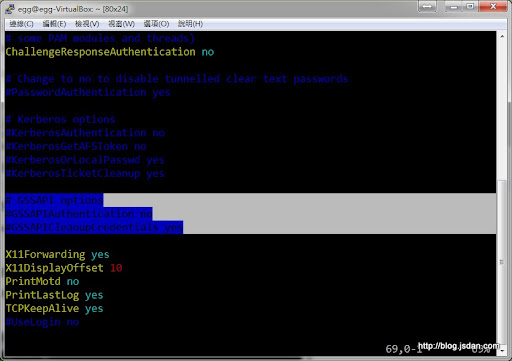Click the #UseLogin no line

[x=42, y=322]
